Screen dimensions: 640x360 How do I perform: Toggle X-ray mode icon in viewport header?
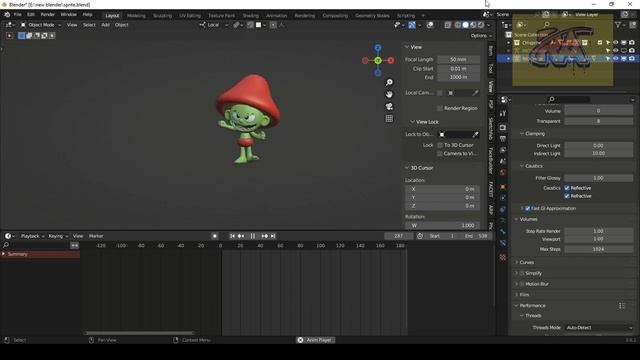448,25
